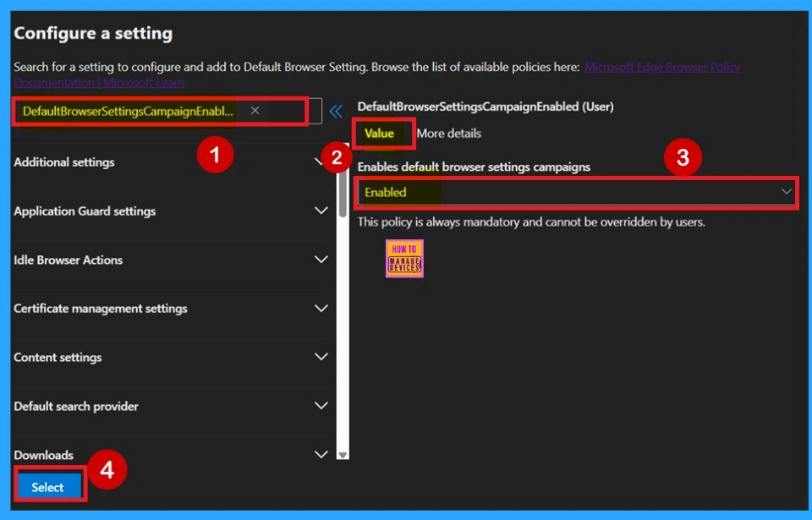Click the settings list scrollbar thumb
Image resolution: width=812 pixels, height=520 pixels.
343,193
